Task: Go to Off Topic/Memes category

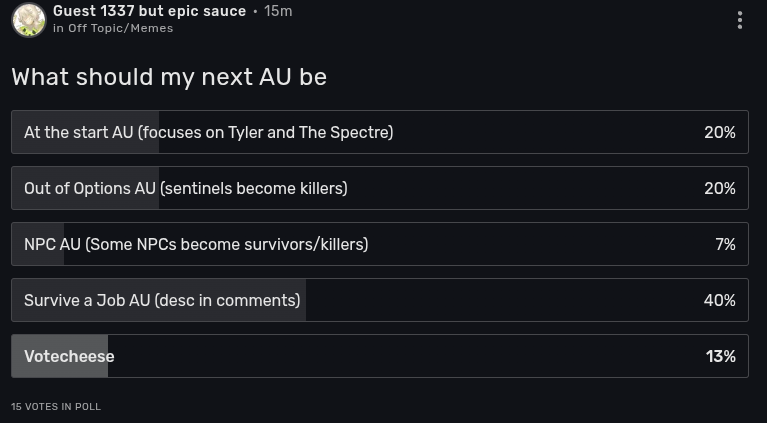Action: [120, 29]
